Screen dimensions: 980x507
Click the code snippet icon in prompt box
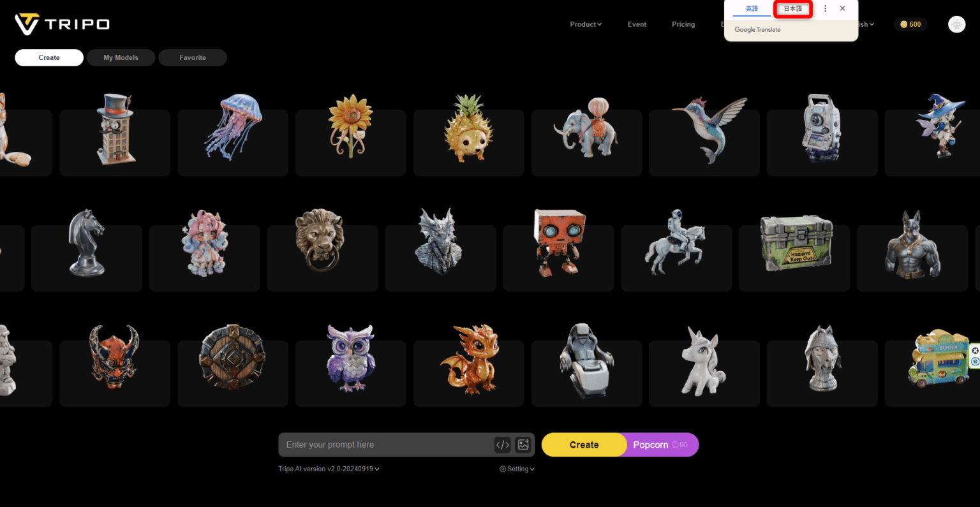click(x=503, y=445)
